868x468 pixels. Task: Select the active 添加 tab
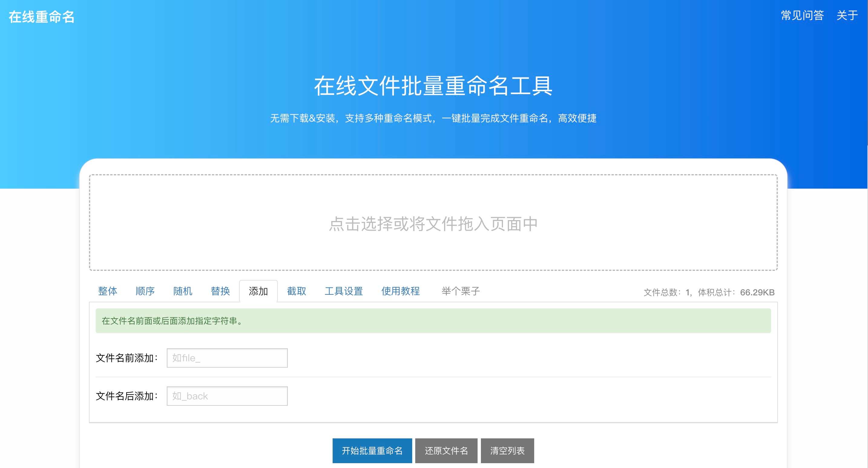point(258,291)
